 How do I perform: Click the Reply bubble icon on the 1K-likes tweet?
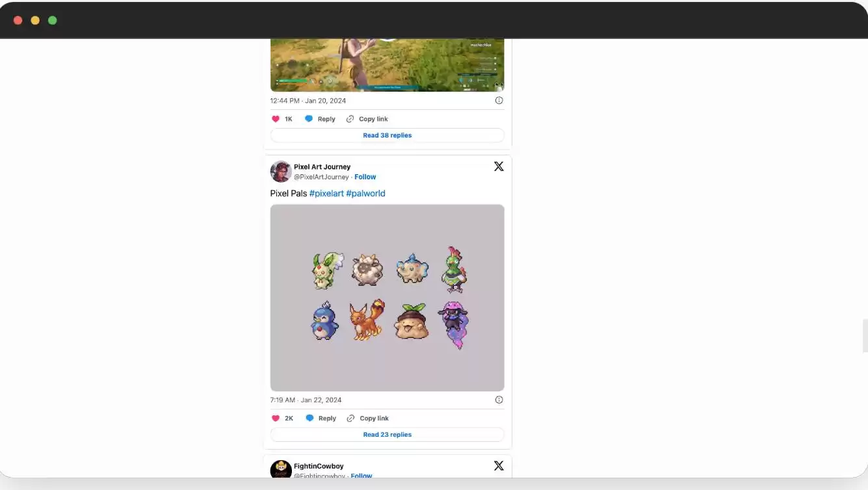point(309,119)
